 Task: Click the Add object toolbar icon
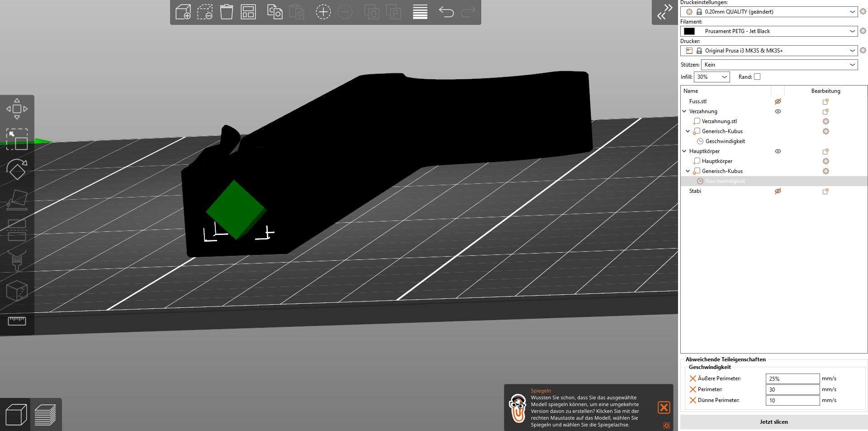point(183,12)
